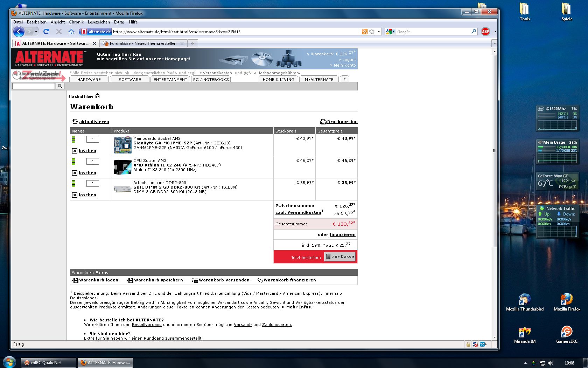The image size is (588, 368).
Task: Click the zzgl. Versandkosten link
Action: pyautogui.click(x=298, y=212)
